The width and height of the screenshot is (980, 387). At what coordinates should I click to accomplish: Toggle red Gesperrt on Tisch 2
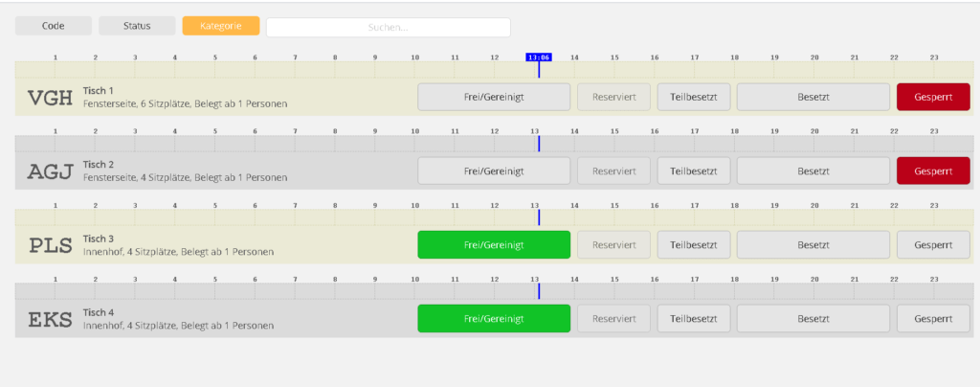click(933, 171)
